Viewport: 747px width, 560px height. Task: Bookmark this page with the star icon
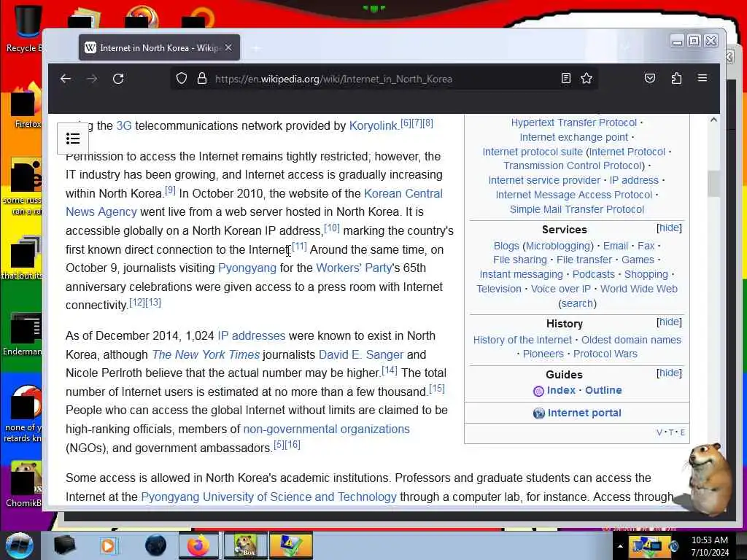coord(587,78)
